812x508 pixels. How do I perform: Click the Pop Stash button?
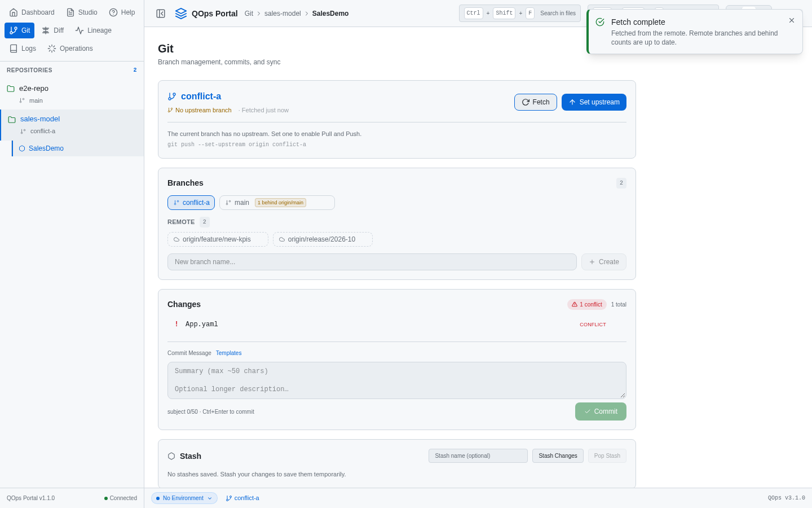click(x=607, y=456)
